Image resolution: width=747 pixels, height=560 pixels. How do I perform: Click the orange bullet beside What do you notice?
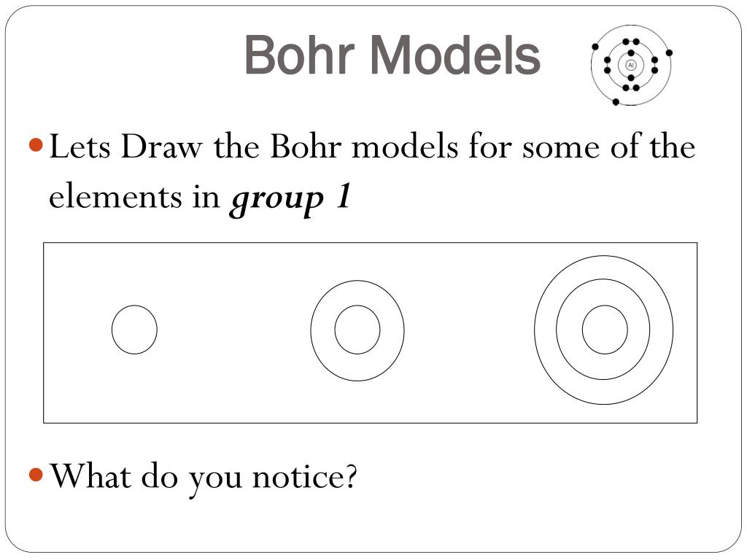36,474
